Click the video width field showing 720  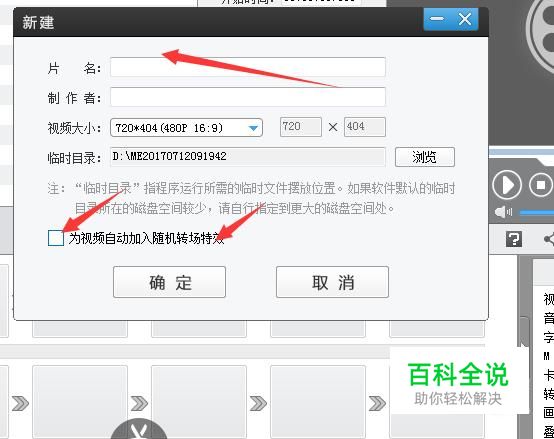click(301, 127)
